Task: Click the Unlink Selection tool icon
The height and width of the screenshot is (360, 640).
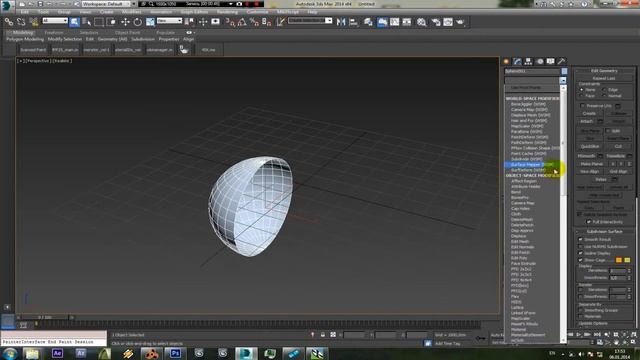Action: (x=21, y=22)
